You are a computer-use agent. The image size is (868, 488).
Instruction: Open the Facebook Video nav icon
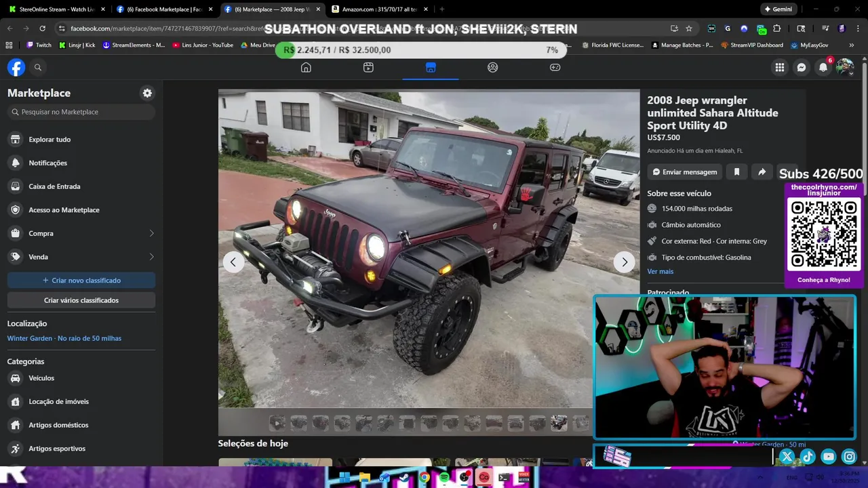368,67
